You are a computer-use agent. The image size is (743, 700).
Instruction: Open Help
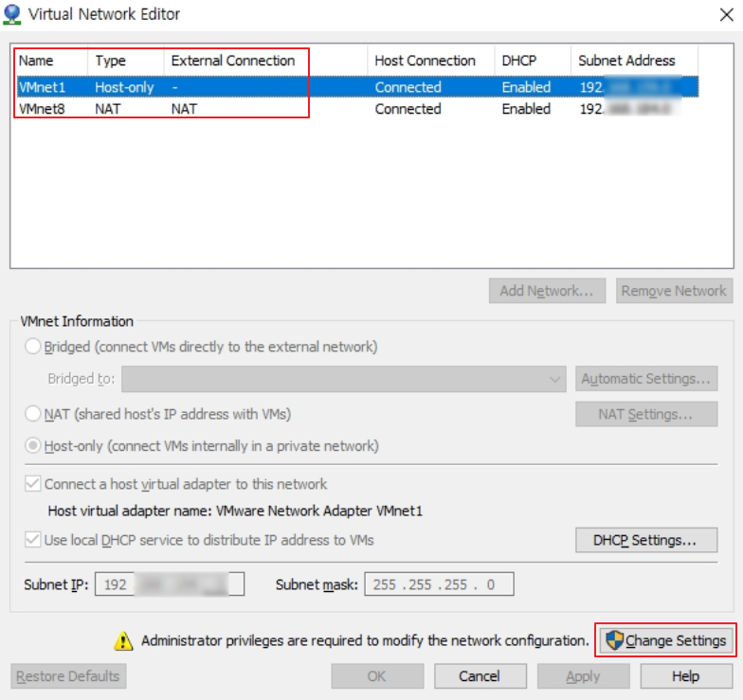tap(686, 676)
